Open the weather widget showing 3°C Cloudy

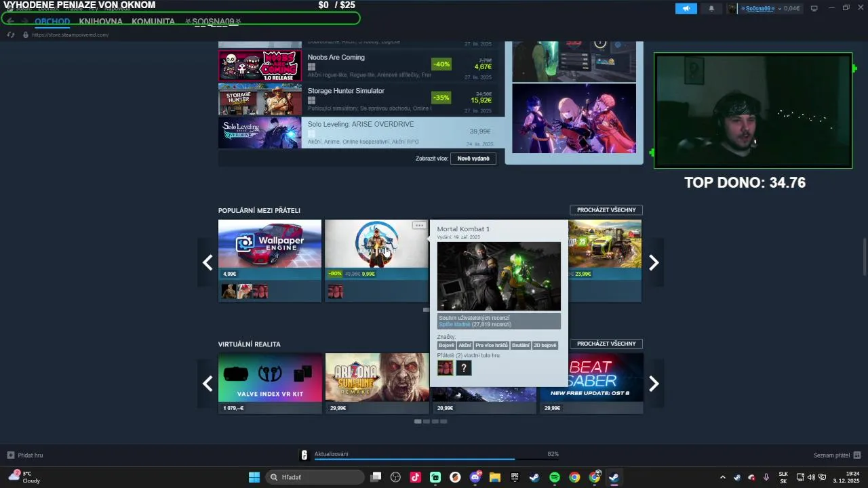click(x=24, y=477)
